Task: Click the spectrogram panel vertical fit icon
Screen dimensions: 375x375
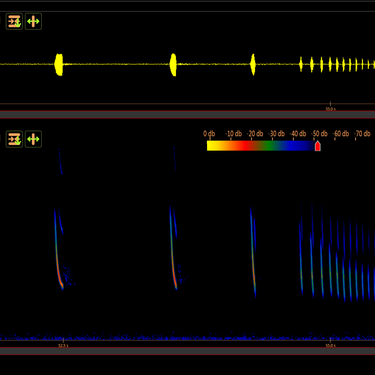Action: click(14, 139)
